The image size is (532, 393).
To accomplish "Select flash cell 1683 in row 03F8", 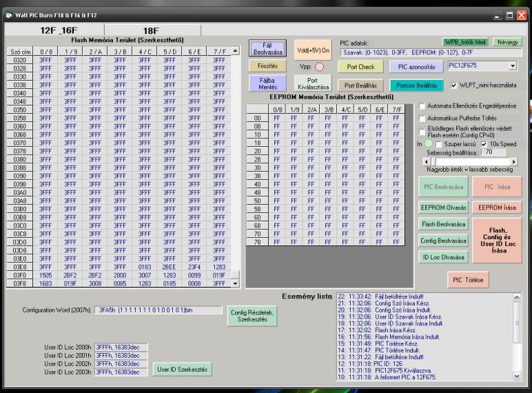I will 45,283.
